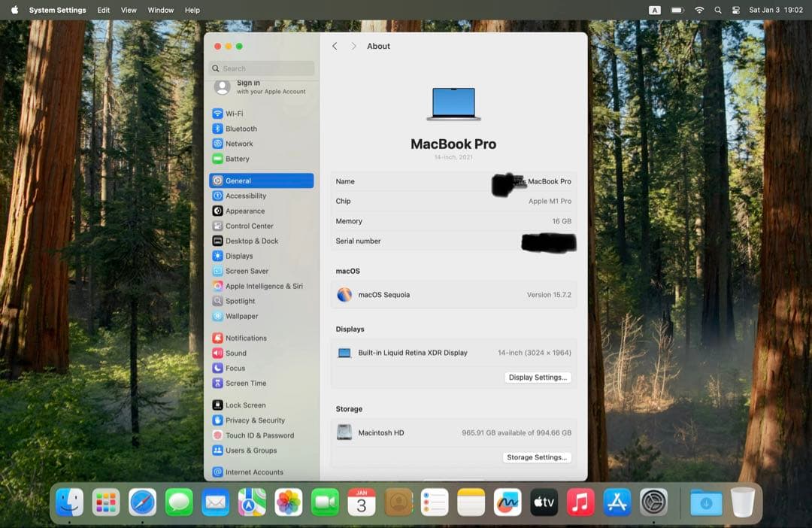Image resolution: width=812 pixels, height=528 pixels.
Task: Navigate back using the back chevron
Action: point(335,46)
